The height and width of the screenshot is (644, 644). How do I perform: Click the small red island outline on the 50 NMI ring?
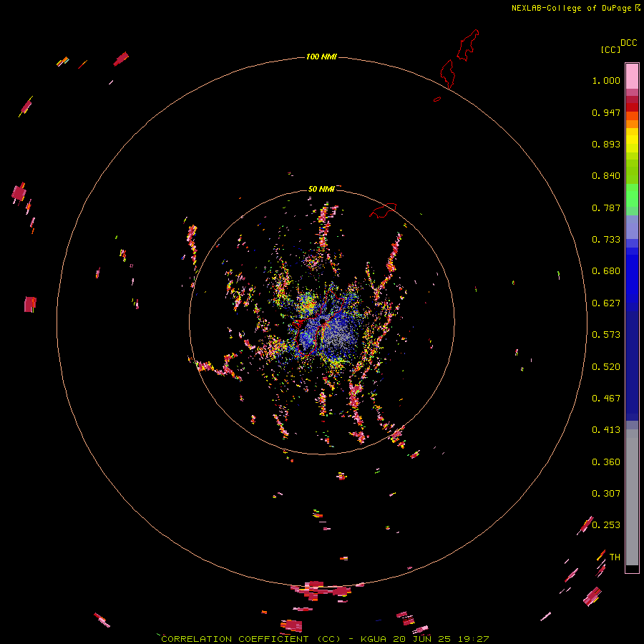coord(383,210)
